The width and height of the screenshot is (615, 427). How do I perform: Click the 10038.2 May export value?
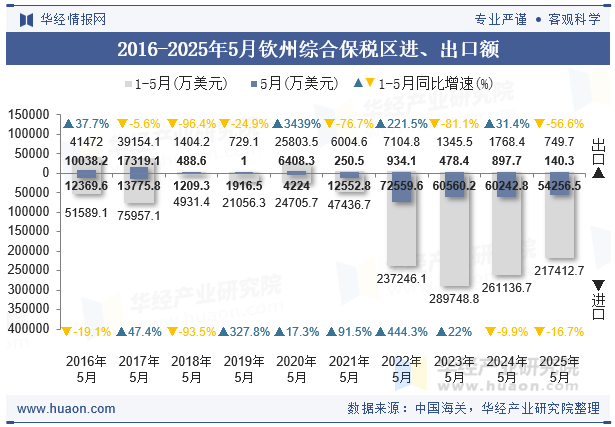point(86,161)
